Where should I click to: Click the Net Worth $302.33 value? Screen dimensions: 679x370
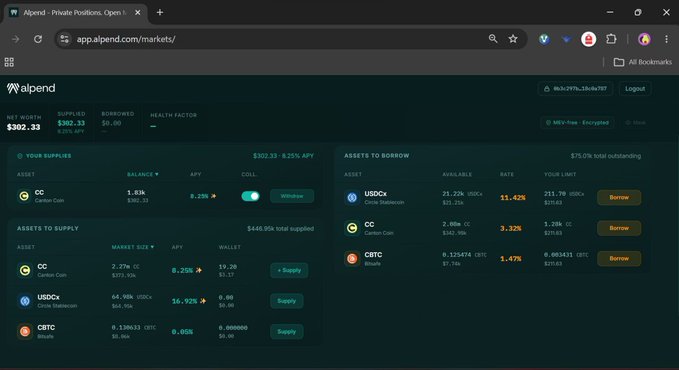(x=23, y=127)
